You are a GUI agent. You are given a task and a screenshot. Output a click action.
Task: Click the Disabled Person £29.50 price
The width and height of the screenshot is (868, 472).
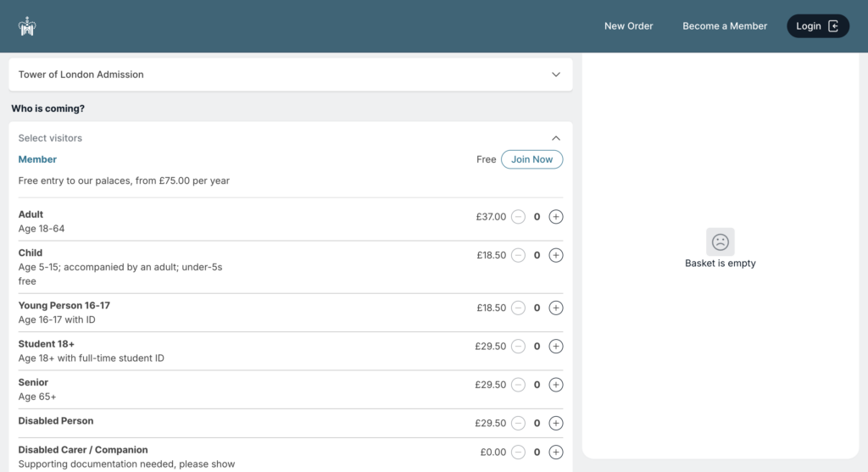pos(491,424)
